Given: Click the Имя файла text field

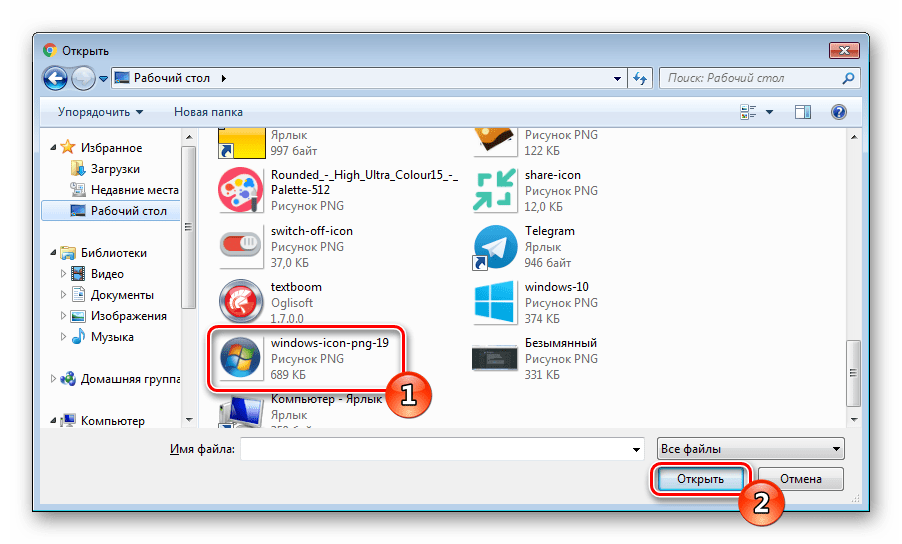Looking at the screenshot, I should click(x=435, y=449).
